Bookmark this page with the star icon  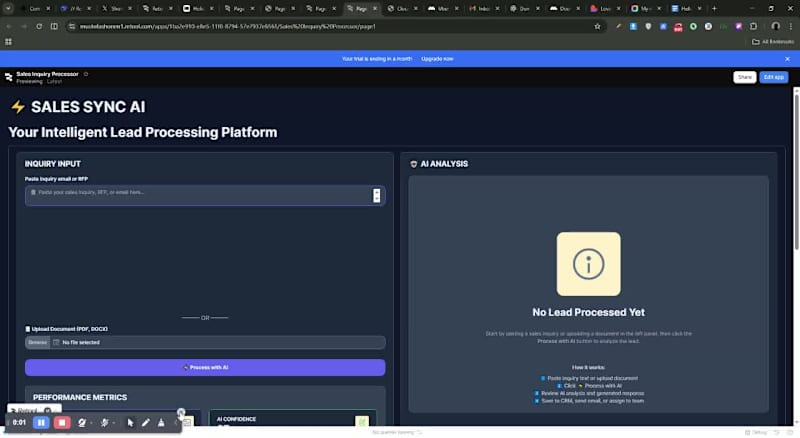point(597,26)
